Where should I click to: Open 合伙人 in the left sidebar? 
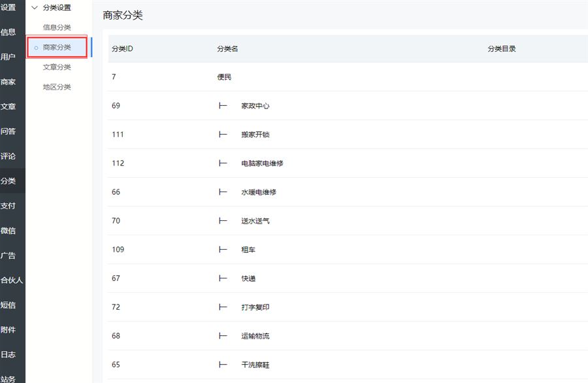pyautogui.click(x=12, y=280)
